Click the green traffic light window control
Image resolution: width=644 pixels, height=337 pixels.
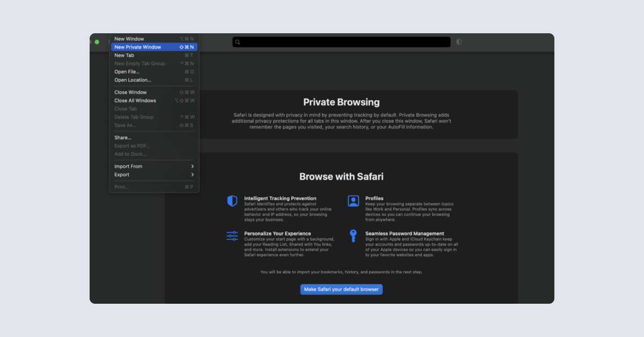pyautogui.click(x=97, y=41)
